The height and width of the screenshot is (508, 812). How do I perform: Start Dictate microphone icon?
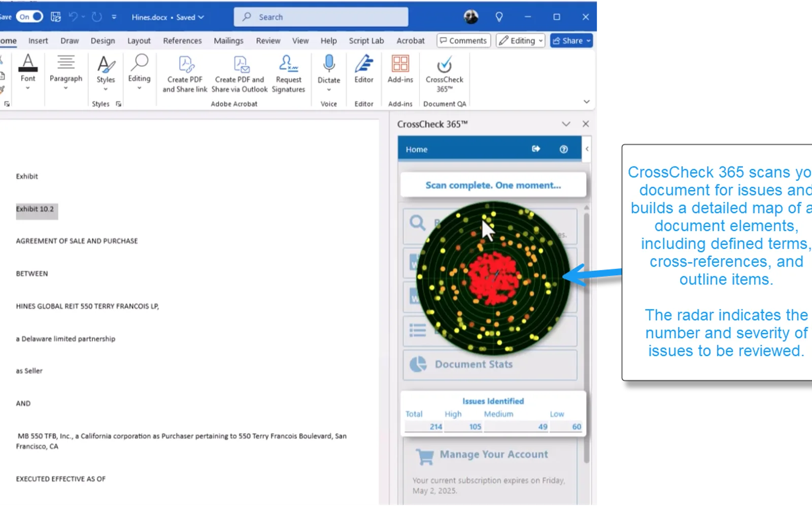tap(329, 63)
